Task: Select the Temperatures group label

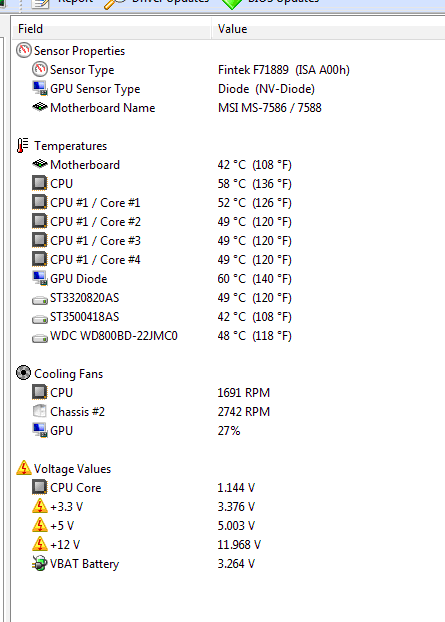Action: [71, 146]
